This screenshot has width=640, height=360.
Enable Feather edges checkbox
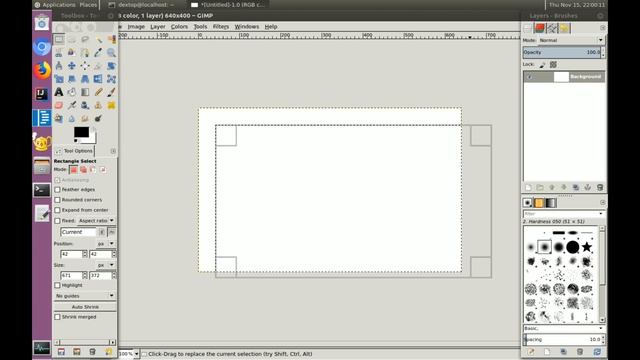coord(58,190)
